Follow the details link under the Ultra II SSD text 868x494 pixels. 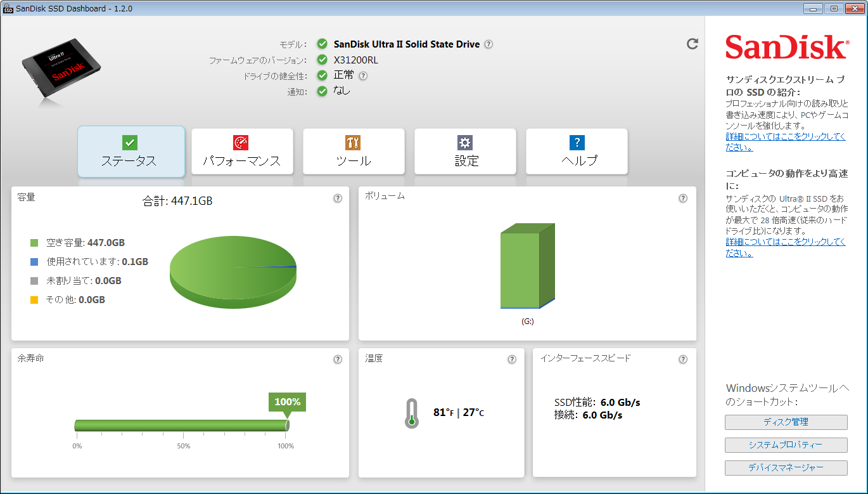pyautogui.click(x=786, y=248)
